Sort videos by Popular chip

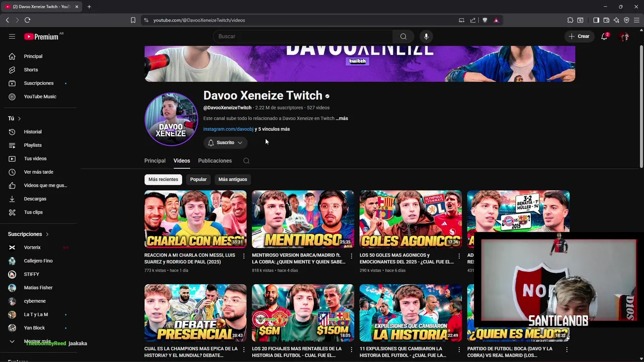point(198,179)
